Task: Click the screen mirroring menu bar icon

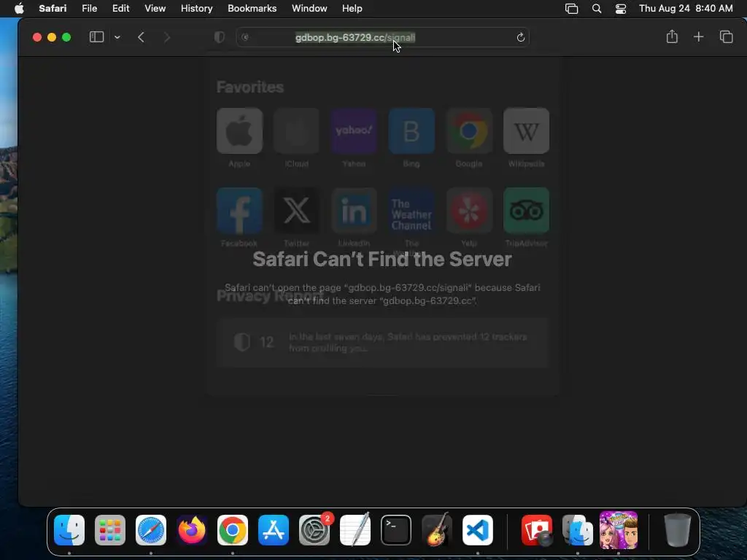Action: (571, 9)
